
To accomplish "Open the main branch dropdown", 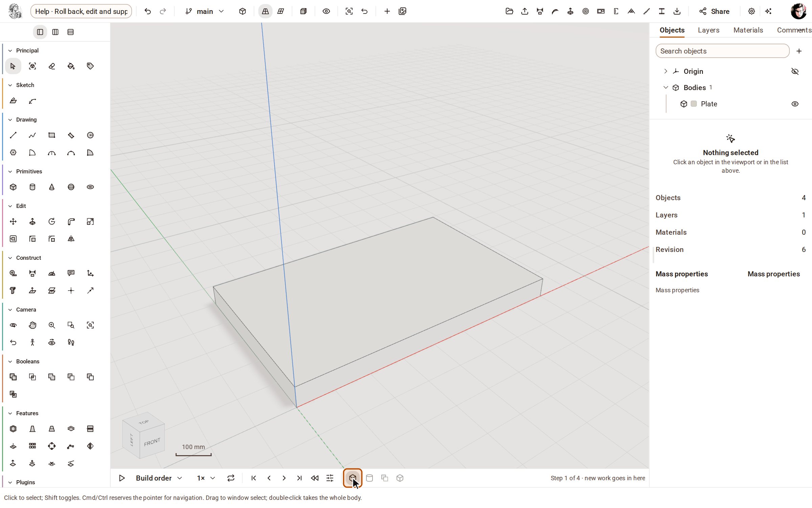I will click(205, 11).
